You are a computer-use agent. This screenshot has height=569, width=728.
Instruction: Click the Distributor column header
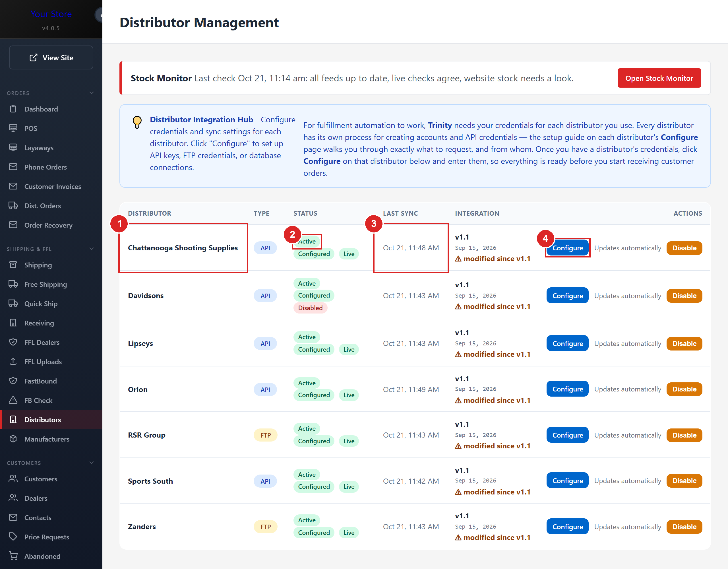click(149, 213)
